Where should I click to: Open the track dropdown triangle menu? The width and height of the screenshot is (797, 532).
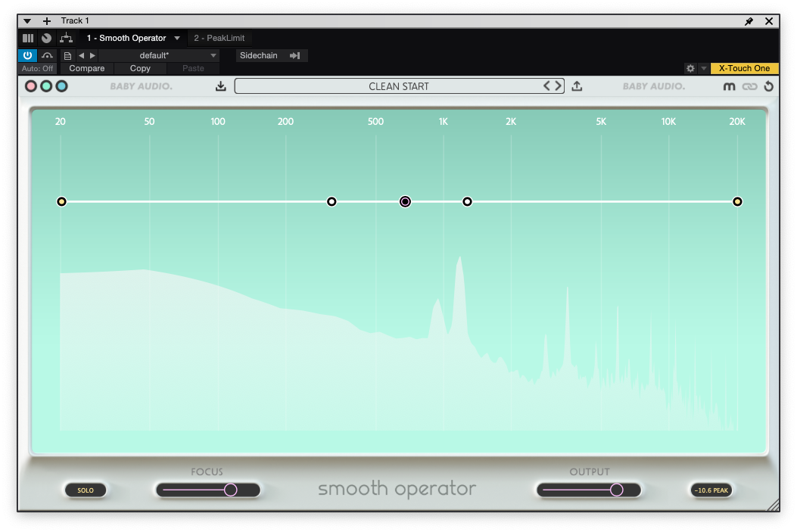point(27,21)
